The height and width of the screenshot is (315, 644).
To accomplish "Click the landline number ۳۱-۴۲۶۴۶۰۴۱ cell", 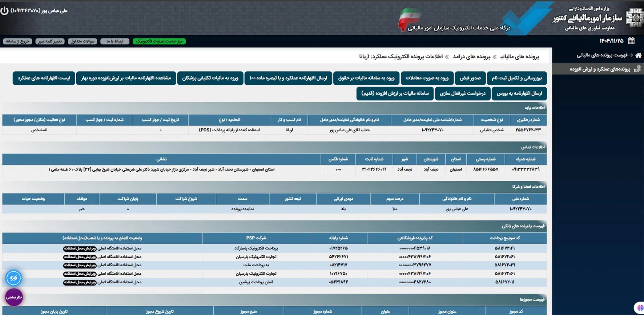I will tap(374, 169).
